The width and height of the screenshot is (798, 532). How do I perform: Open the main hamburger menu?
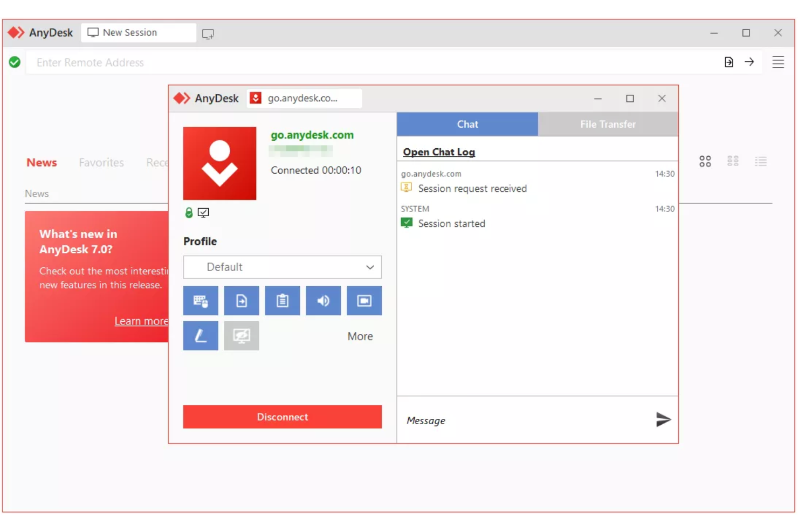pos(778,62)
